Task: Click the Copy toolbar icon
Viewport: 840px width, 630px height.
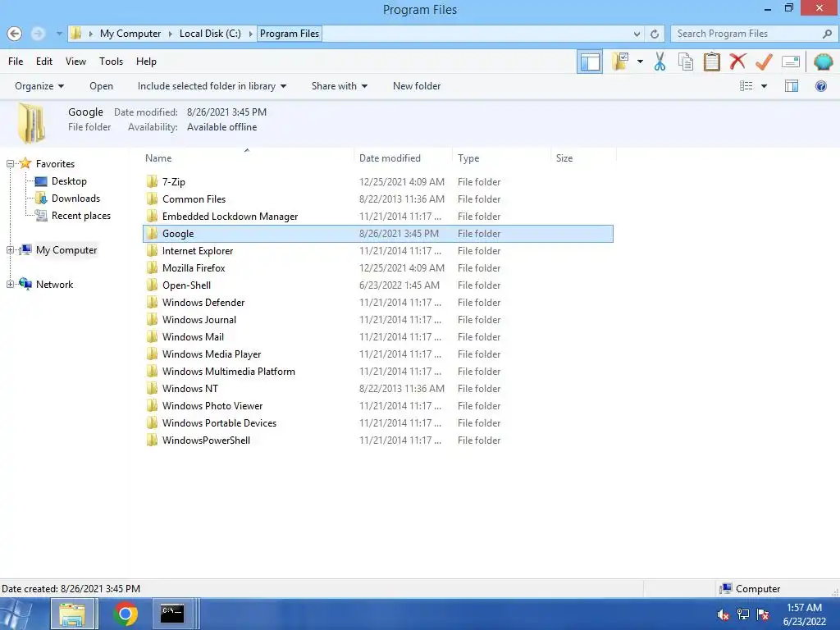Action: (685, 62)
